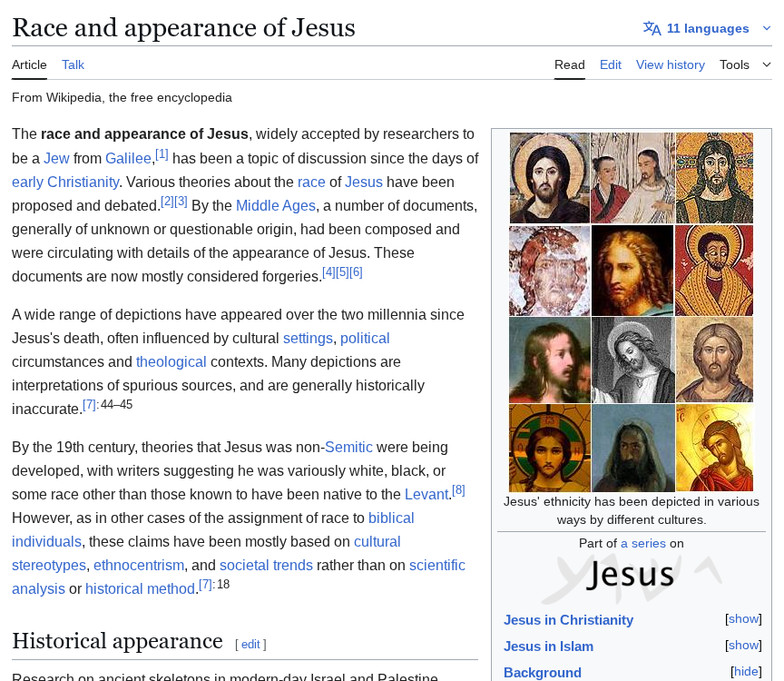Open citation [7] after 'inaccurate'
Image resolution: width=784 pixels, height=681 pixels.
pyautogui.click(x=90, y=405)
